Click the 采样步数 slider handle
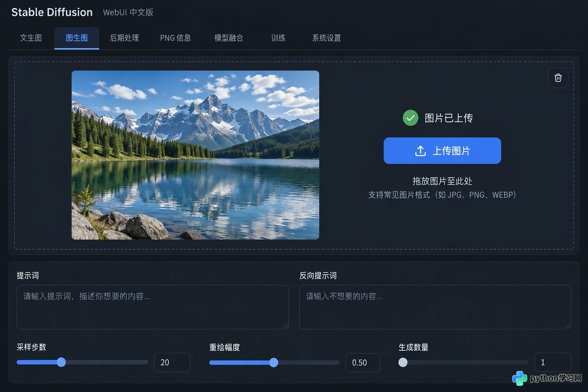The width and height of the screenshot is (588, 392). point(61,362)
